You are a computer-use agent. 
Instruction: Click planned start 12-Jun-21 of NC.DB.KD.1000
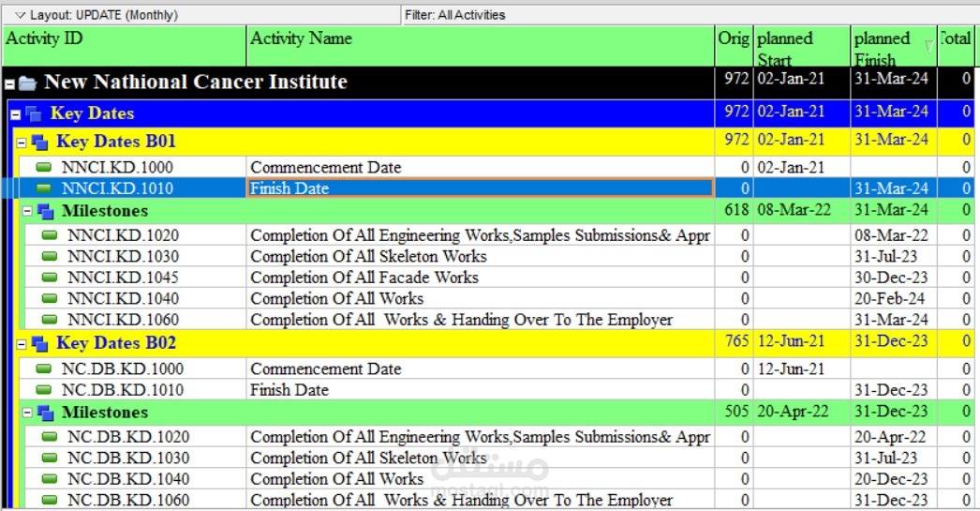(792, 369)
